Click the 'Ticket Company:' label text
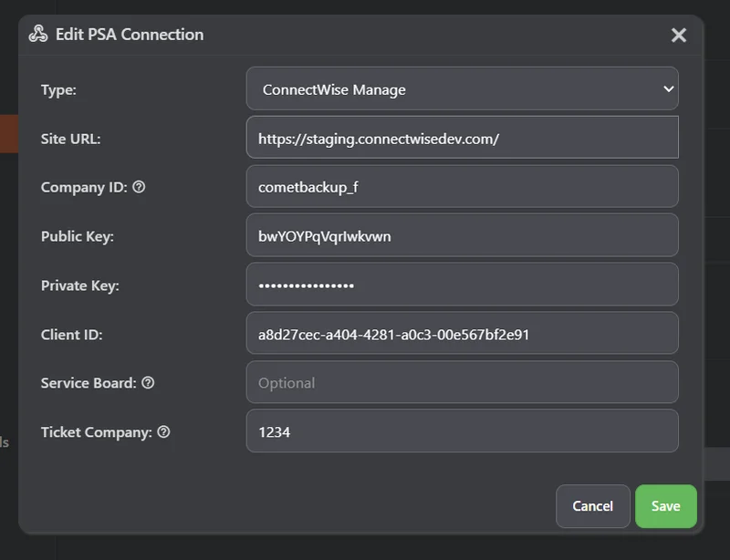The height and width of the screenshot is (560, 730). [x=97, y=432]
